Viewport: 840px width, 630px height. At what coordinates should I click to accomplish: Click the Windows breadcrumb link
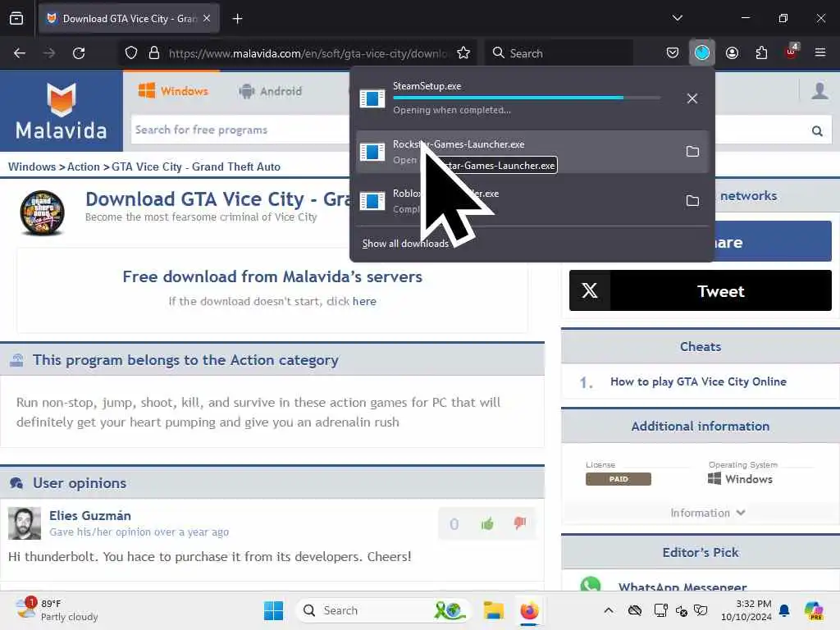point(32,167)
